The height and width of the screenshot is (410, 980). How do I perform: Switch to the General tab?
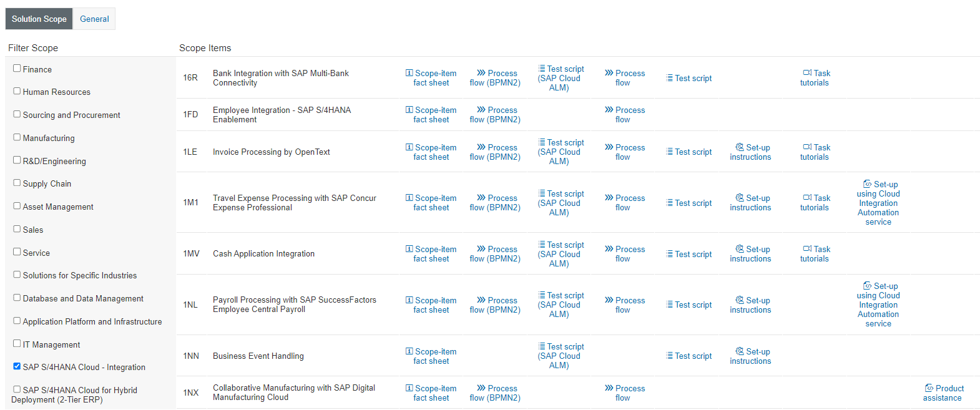94,19
